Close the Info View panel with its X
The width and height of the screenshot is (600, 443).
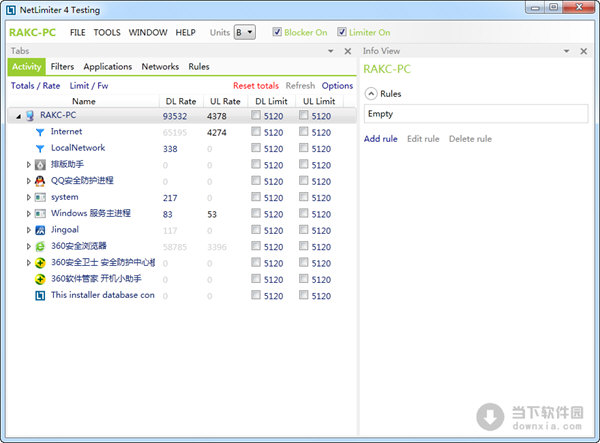pyautogui.click(x=584, y=51)
